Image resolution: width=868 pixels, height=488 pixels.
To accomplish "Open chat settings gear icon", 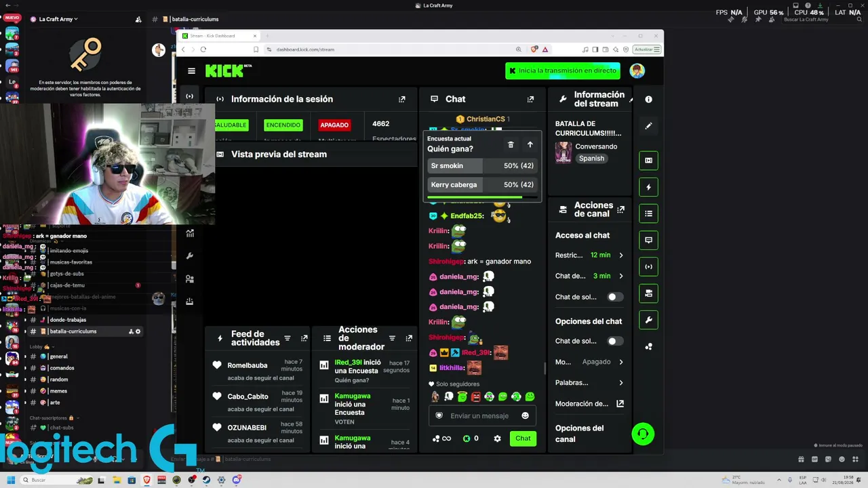I will [x=497, y=439].
